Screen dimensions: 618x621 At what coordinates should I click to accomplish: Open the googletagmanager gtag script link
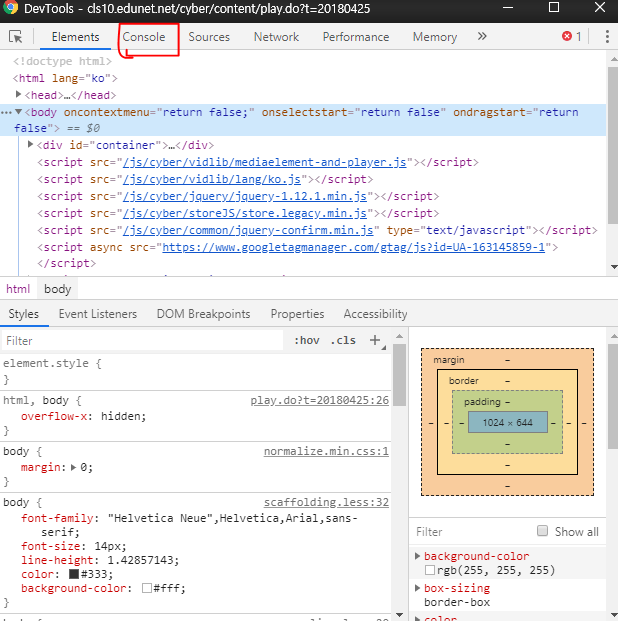pyautogui.click(x=353, y=248)
